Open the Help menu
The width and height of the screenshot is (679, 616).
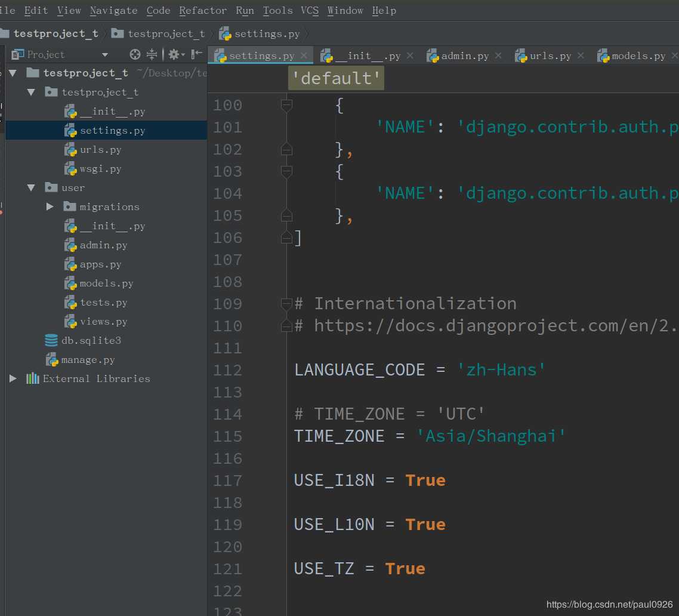click(384, 10)
